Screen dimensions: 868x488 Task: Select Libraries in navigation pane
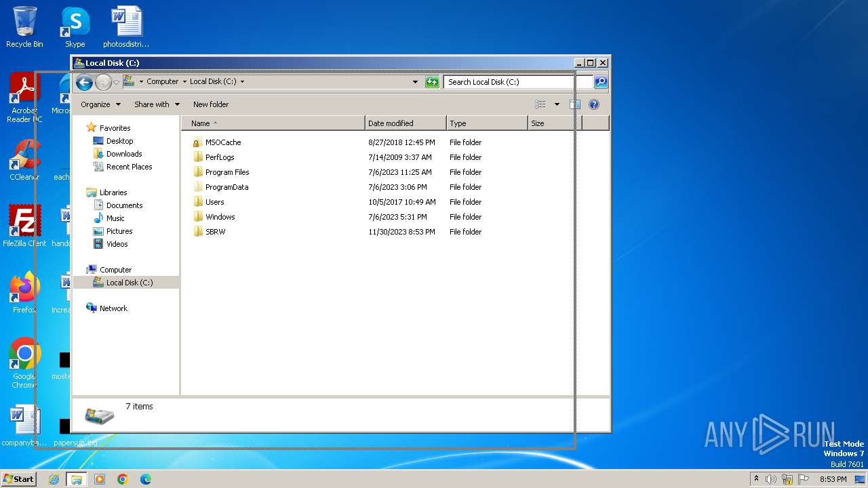coord(113,192)
